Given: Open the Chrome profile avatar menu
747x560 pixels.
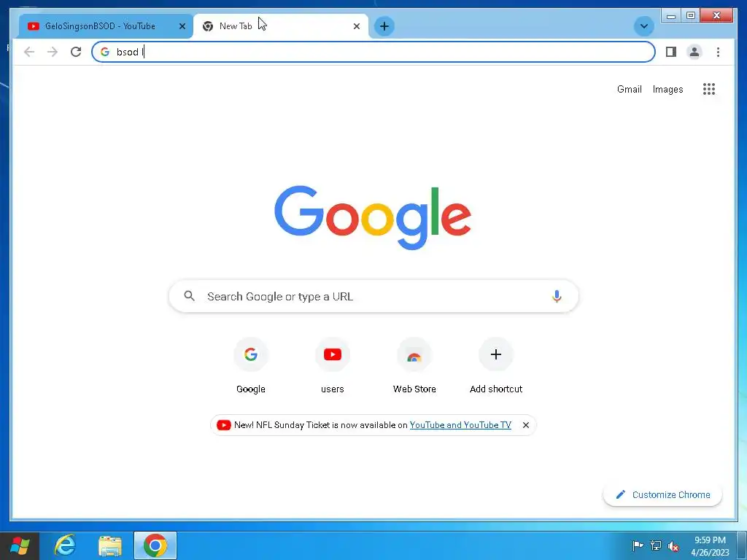Looking at the screenshot, I should pos(694,52).
